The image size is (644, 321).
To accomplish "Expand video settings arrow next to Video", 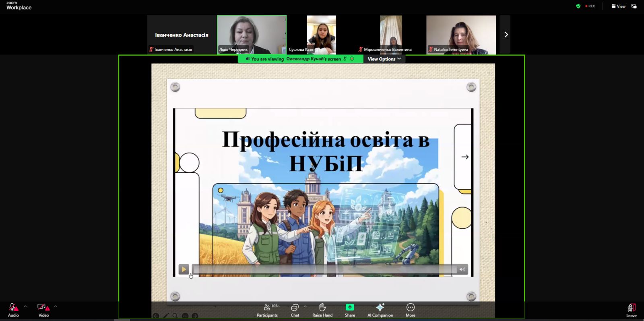I will coord(56,307).
